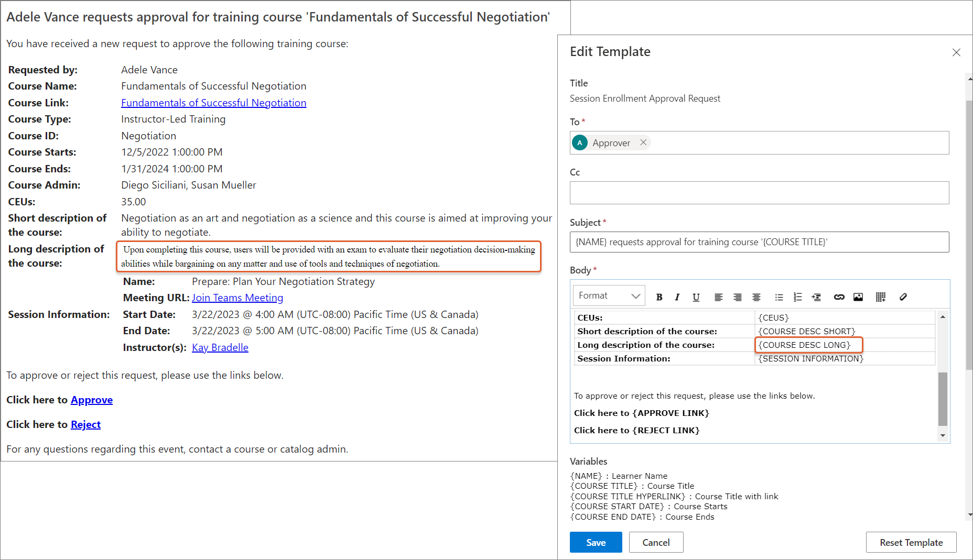Toggle underline formatting in body editor
This screenshot has width=973, height=560.
pos(696,297)
